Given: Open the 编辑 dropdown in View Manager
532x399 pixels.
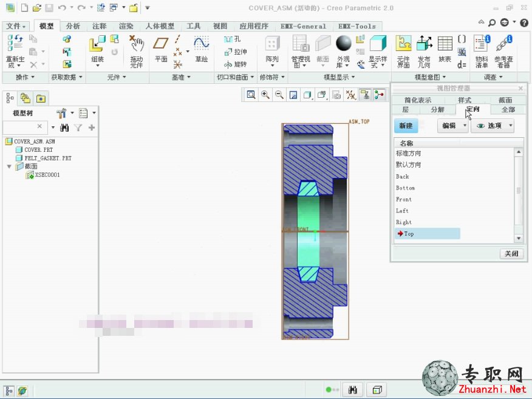Looking at the screenshot, I should pos(453,126).
